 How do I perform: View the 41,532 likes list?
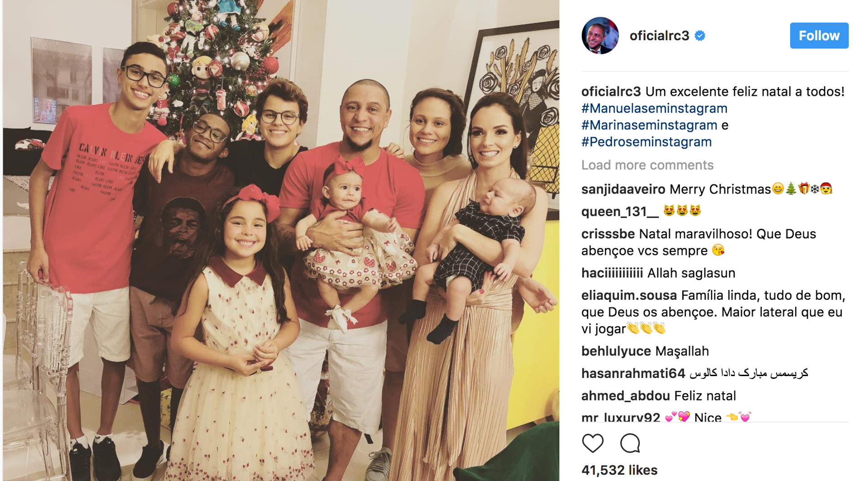click(x=619, y=470)
